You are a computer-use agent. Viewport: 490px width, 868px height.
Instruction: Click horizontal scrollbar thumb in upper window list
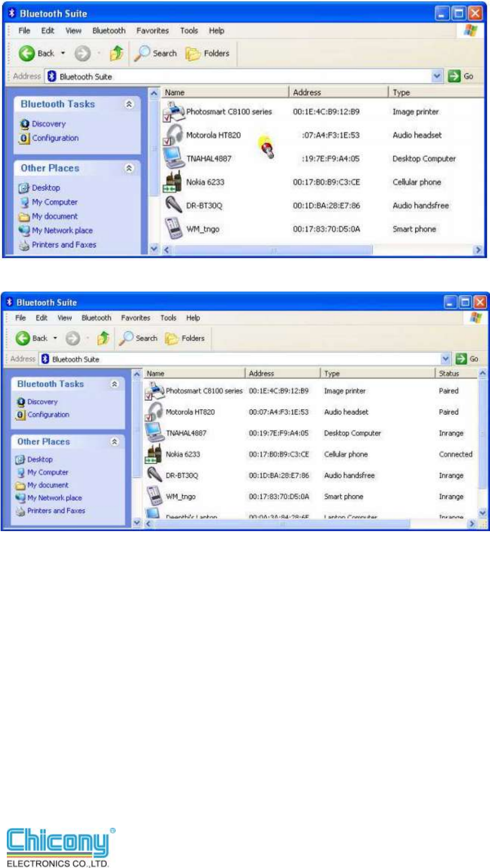[272, 250]
